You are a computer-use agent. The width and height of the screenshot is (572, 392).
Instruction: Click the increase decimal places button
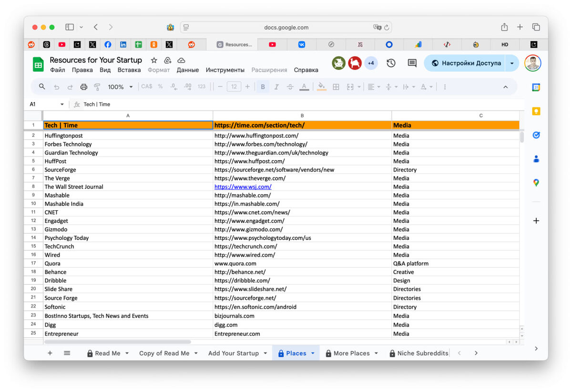[x=188, y=87]
